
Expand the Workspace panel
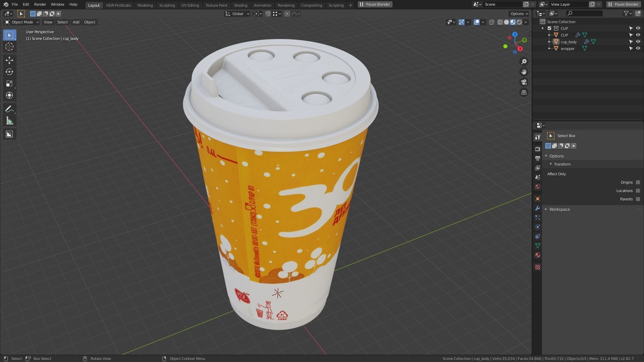(x=559, y=209)
